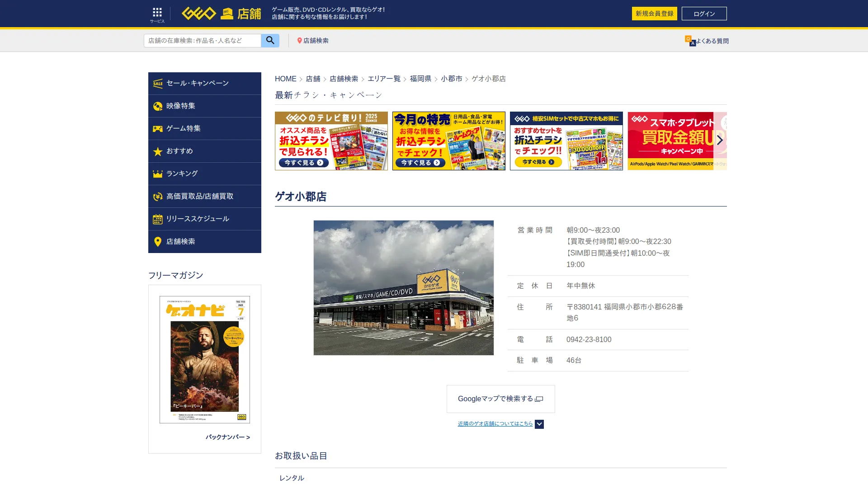Click the 46台 parking value
Screen dimensions: 868x488
click(574, 360)
